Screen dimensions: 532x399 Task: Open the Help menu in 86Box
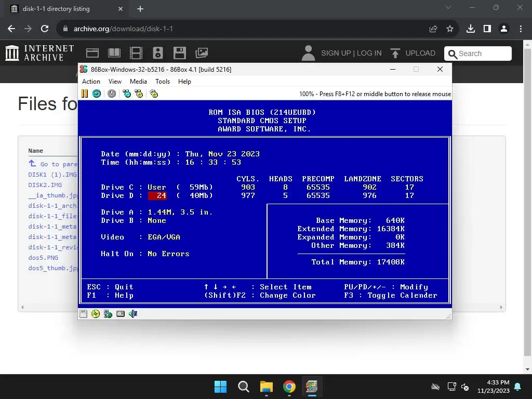(x=184, y=82)
